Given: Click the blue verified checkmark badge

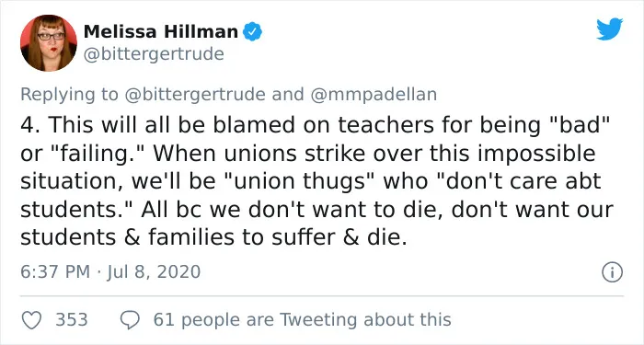Looking at the screenshot, I should click(x=253, y=32).
